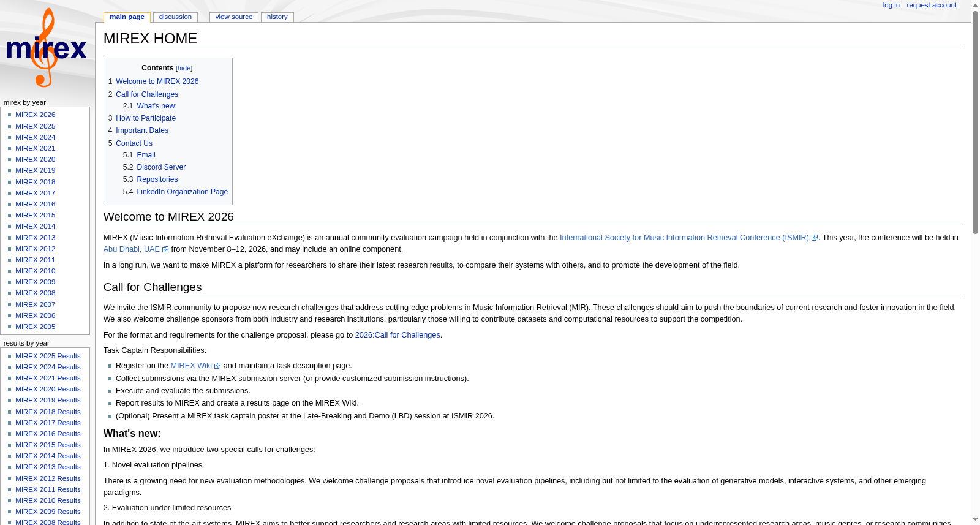980x525 pixels.
Task: Open MIREX 2020 Results link
Action: [48, 389]
